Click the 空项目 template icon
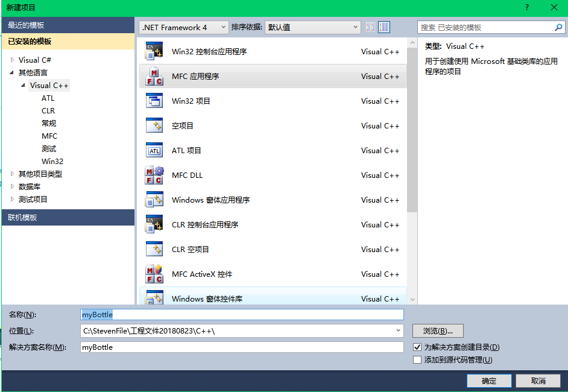 [154, 125]
